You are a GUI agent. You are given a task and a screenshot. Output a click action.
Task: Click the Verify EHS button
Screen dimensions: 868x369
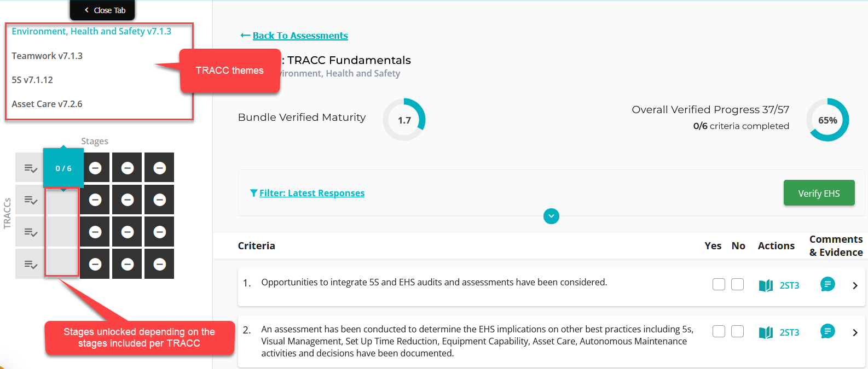click(x=819, y=193)
